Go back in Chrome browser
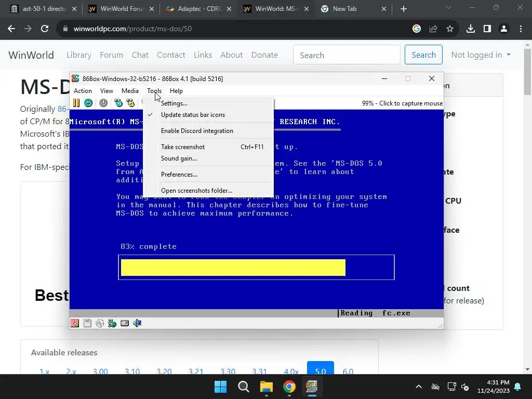 tap(11, 29)
